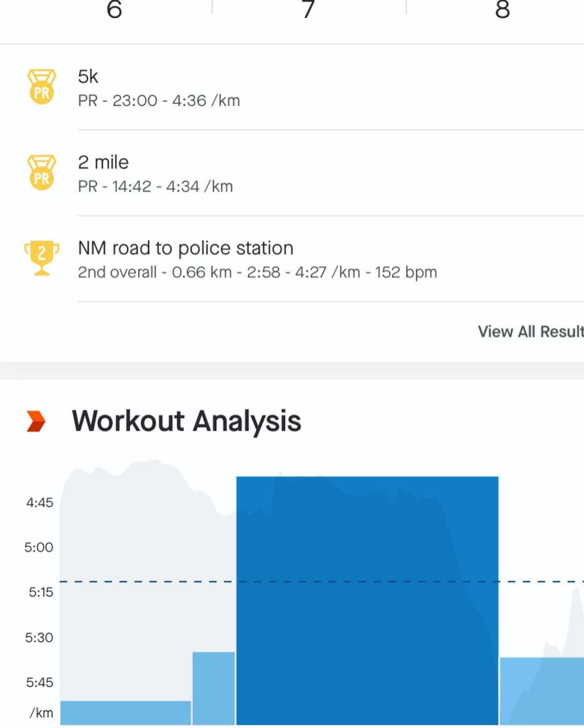Open the 2 mile best effort title
The width and height of the screenshot is (584, 728).
coord(103,163)
